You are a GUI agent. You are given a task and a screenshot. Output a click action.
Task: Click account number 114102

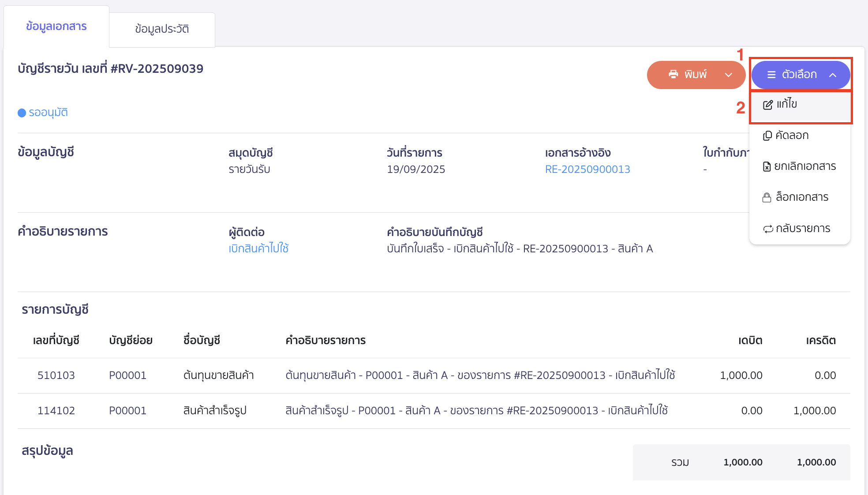[56, 411]
